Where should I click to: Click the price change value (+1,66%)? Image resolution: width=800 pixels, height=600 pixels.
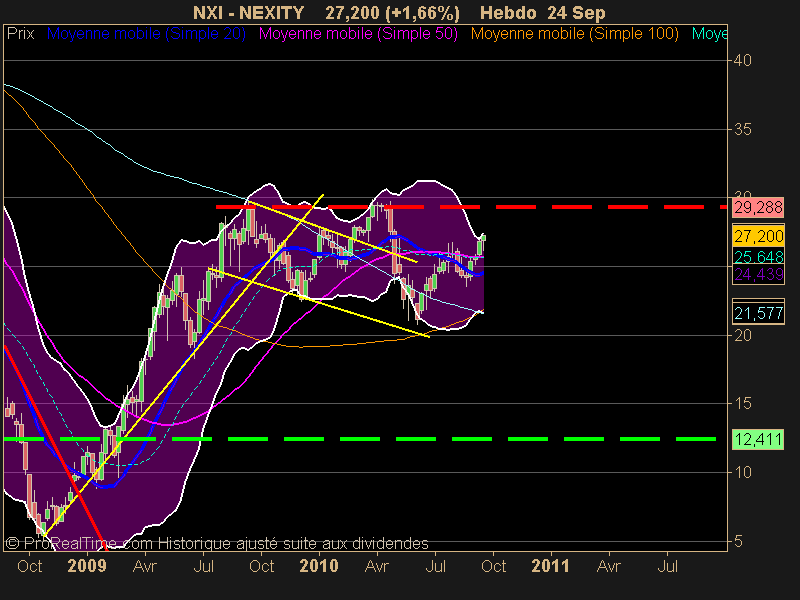pos(422,13)
